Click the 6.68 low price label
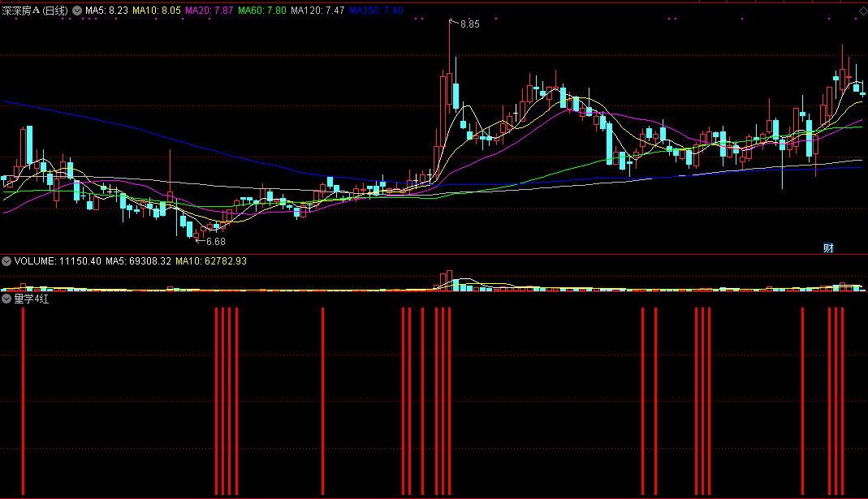The height and width of the screenshot is (499, 868). 216,242
